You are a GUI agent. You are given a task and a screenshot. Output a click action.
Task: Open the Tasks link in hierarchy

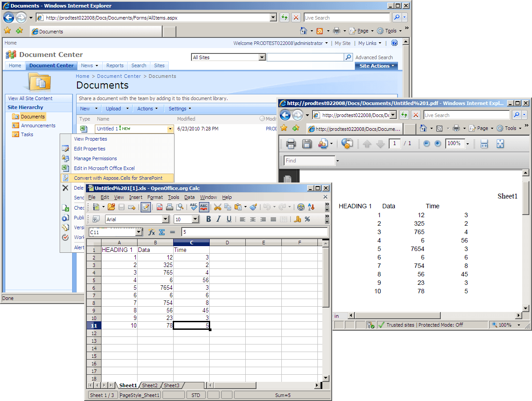[x=27, y=134]
